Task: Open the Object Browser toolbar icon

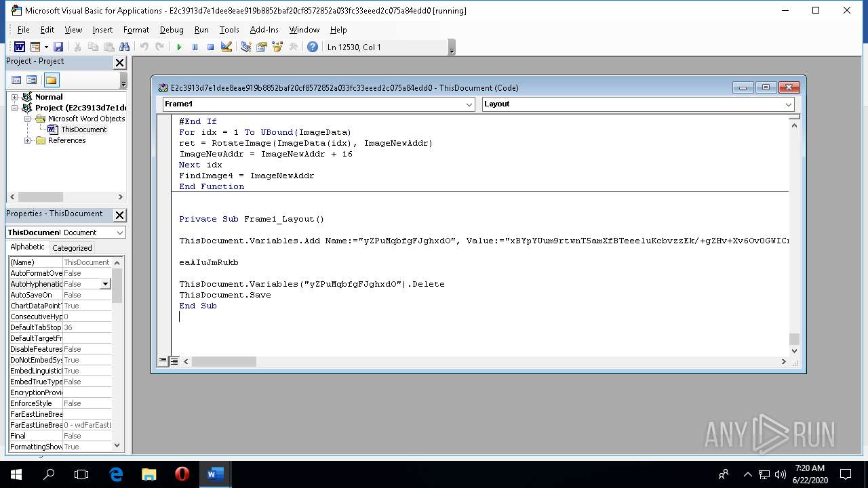Action: coord(277,47)
